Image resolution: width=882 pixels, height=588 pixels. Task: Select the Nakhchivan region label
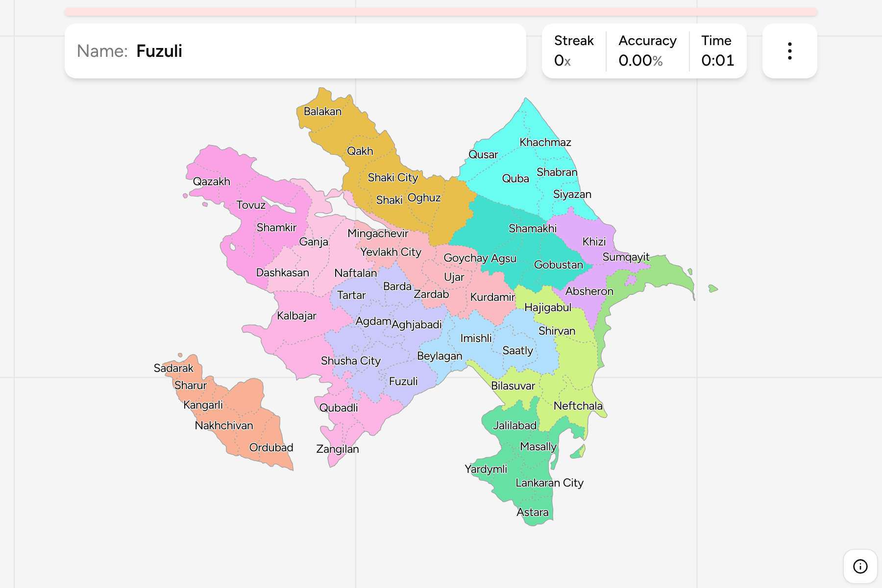tap(224, 426)
